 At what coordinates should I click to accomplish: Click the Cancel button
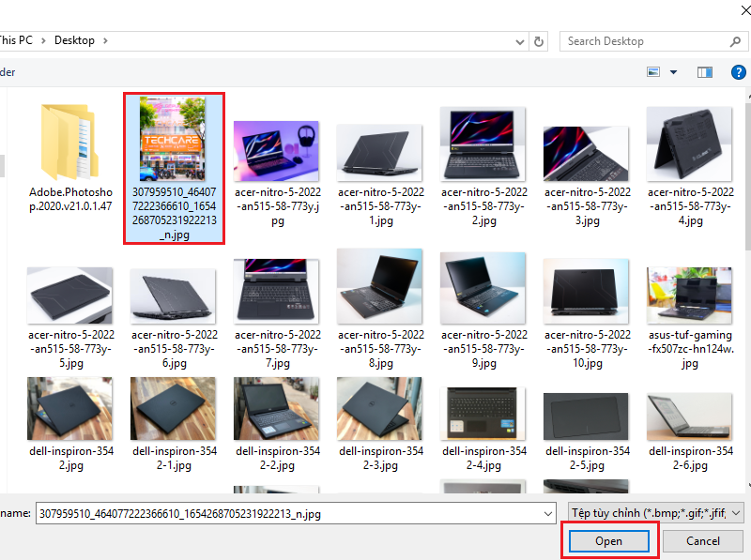(702, 541)
